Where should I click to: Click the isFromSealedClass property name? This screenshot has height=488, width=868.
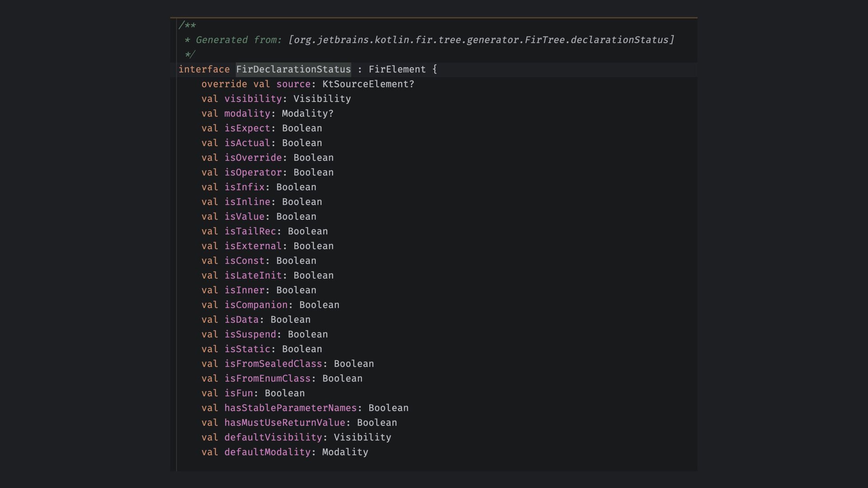pyautogui.click(x=273, y=364)
